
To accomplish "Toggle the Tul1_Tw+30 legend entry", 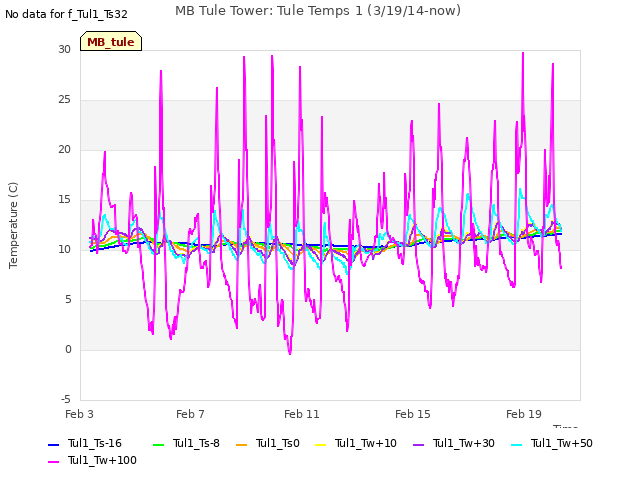I will coord(454,443).
